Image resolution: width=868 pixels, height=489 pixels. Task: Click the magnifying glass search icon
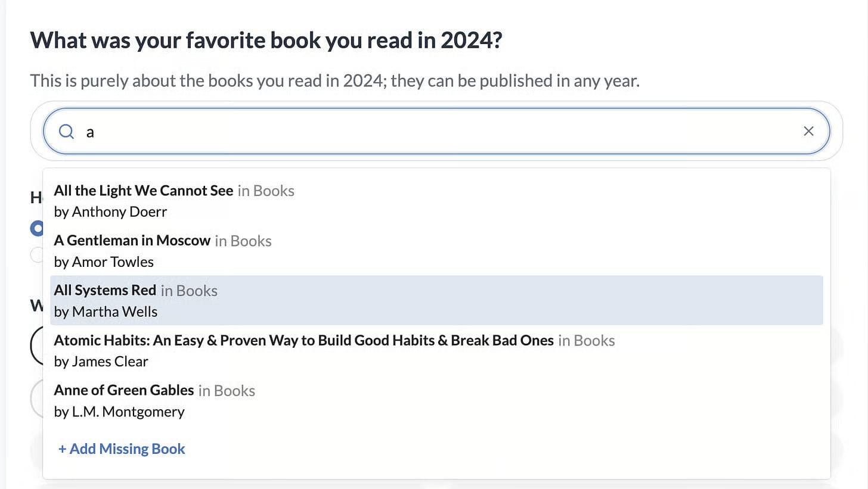[x=66, y=131]
